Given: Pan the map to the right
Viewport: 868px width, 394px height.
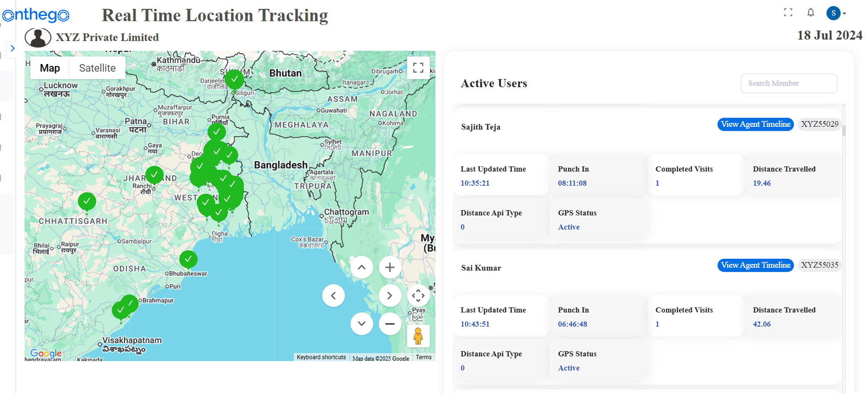Looking at the screenshot, I should [x=390, y=295].
